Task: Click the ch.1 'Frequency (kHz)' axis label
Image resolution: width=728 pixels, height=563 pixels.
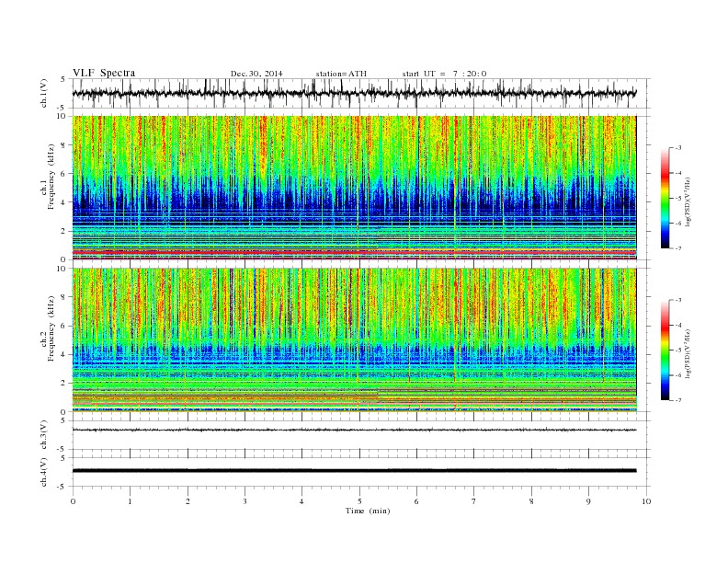Action: coord(51,177)
